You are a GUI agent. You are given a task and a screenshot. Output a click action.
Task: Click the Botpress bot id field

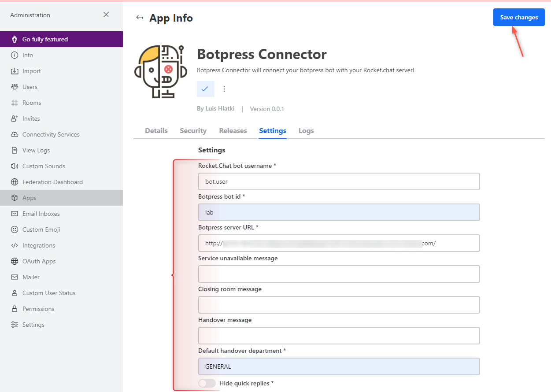(339, 212)
